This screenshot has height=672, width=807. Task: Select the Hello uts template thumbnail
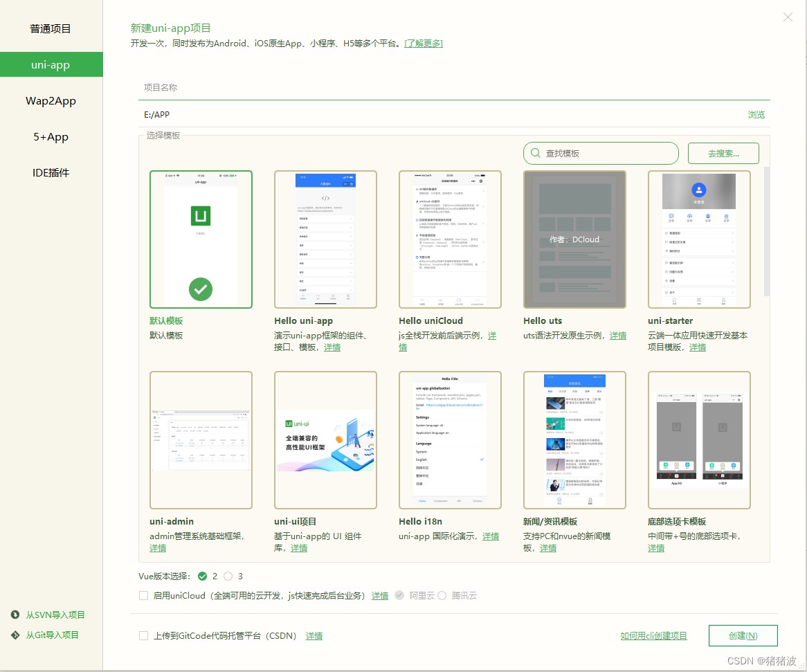tap(574, 239)
